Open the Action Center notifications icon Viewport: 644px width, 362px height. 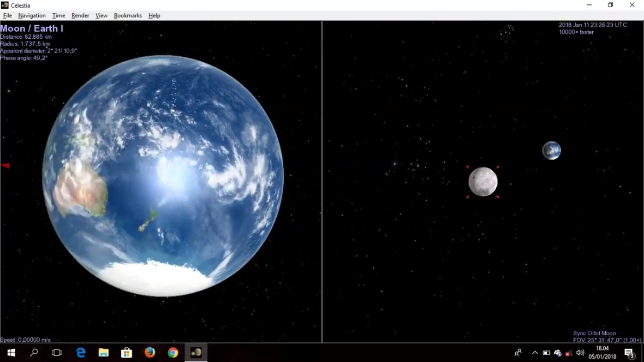point(630,353)
